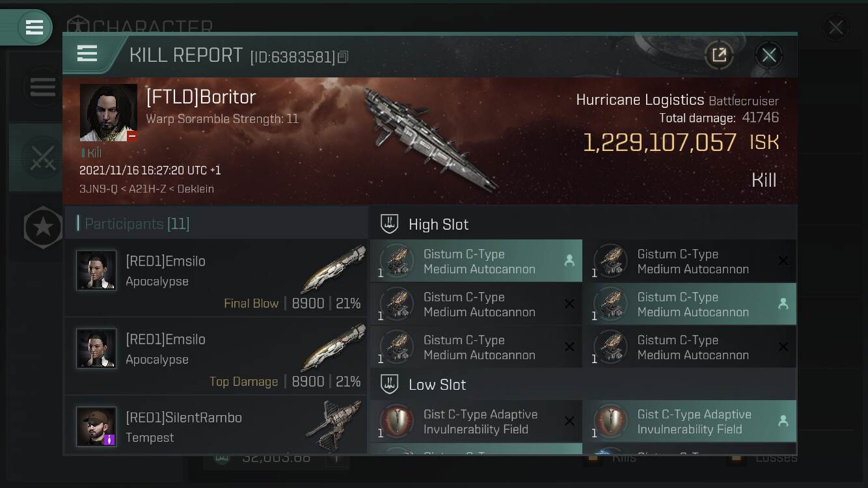868x488 pixels.
Task: Click the Hurricane Logistics ship image
Action: click(429, 139)
